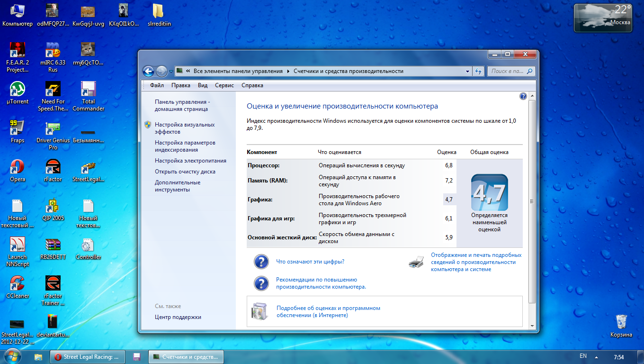The width and height of the screenshot is (644, 364).
Task: Click the window's vertical scrollbar down arrow
Action: click(x=532, y=326)
